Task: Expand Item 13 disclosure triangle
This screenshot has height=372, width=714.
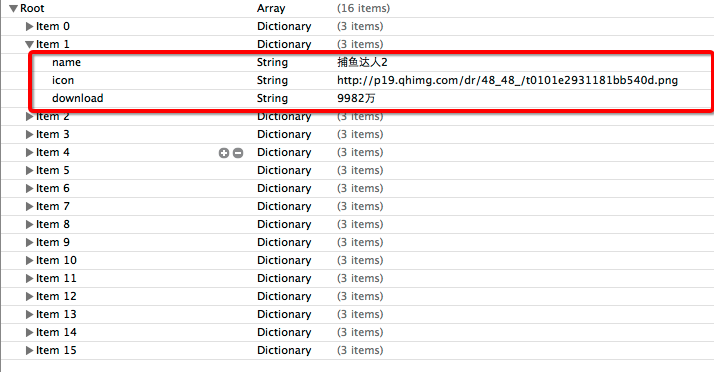Action: pyautogui.click(x=29, y=314)
